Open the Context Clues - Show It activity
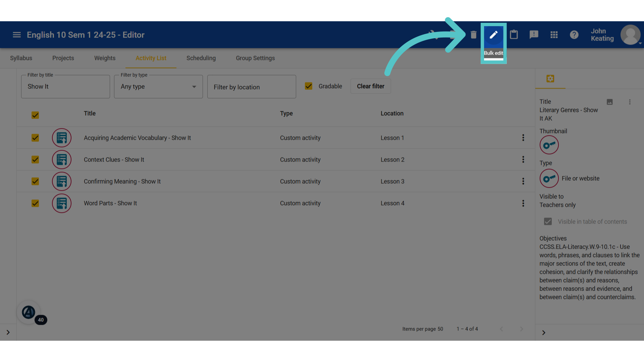 114,160
